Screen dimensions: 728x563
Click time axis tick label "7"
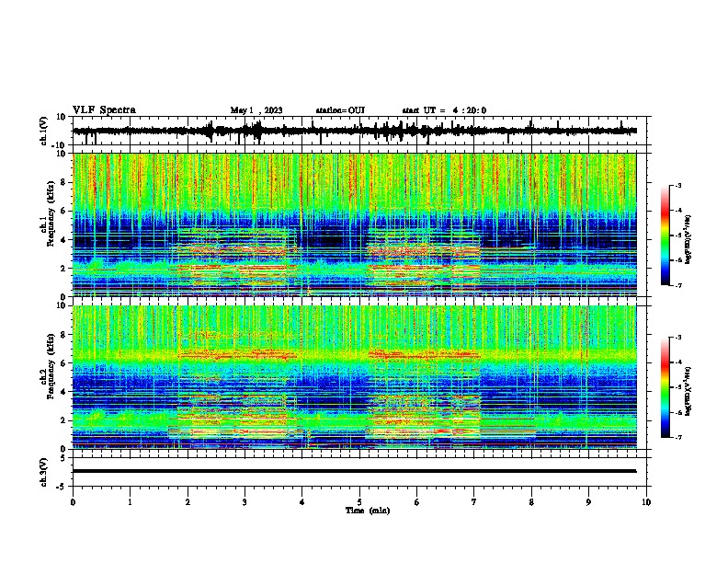pyautogui.click(x=474, y=501)
